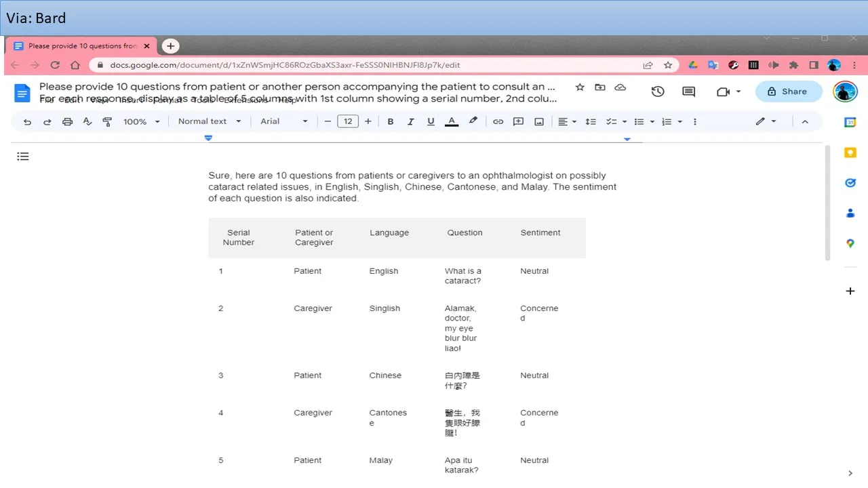Open the Google account avatar
The height and width of the screenshot is (488, 868).
coord(845,91)
